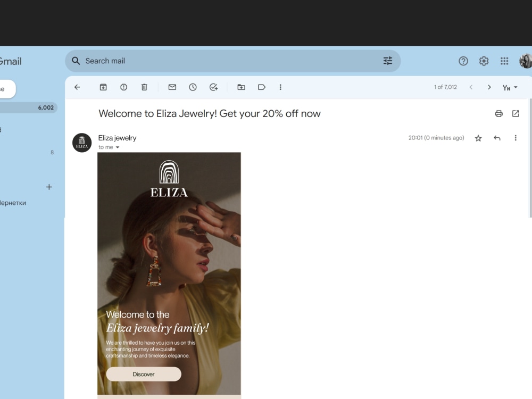Mark email as unread

click(x=172, y=87)
